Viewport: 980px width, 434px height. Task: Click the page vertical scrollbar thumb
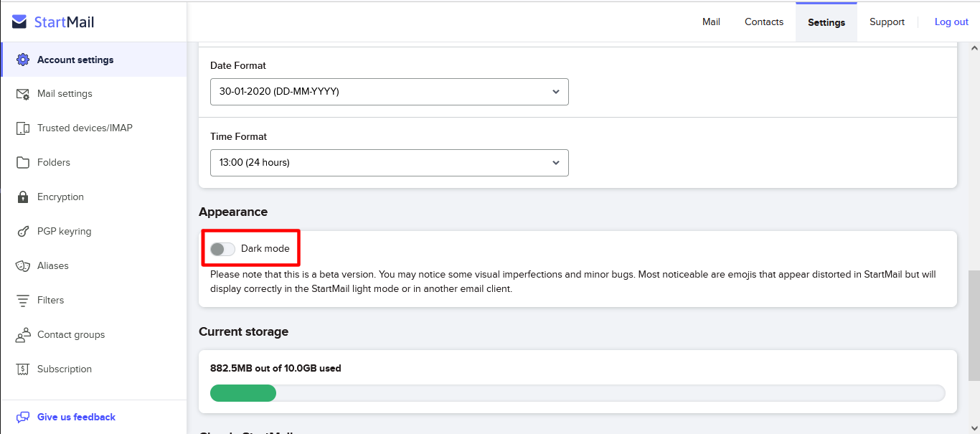coord(974,325)
